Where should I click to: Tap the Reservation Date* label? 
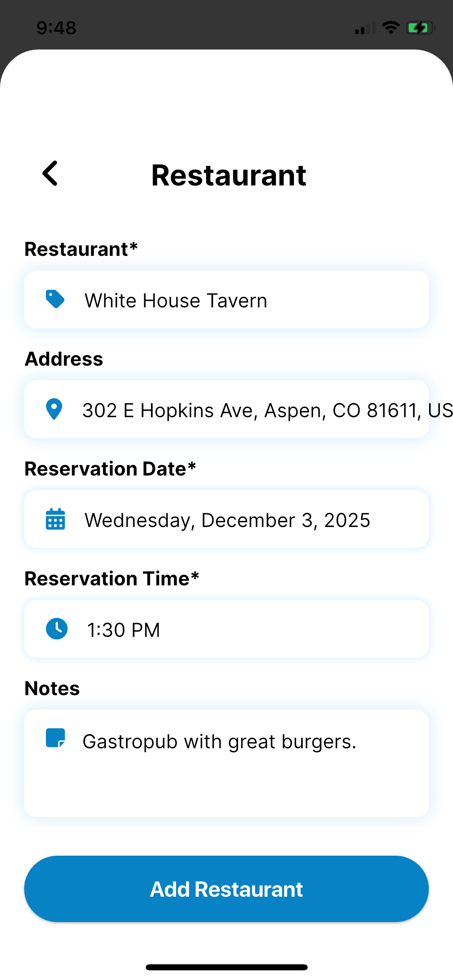click(x=110, y=469)
